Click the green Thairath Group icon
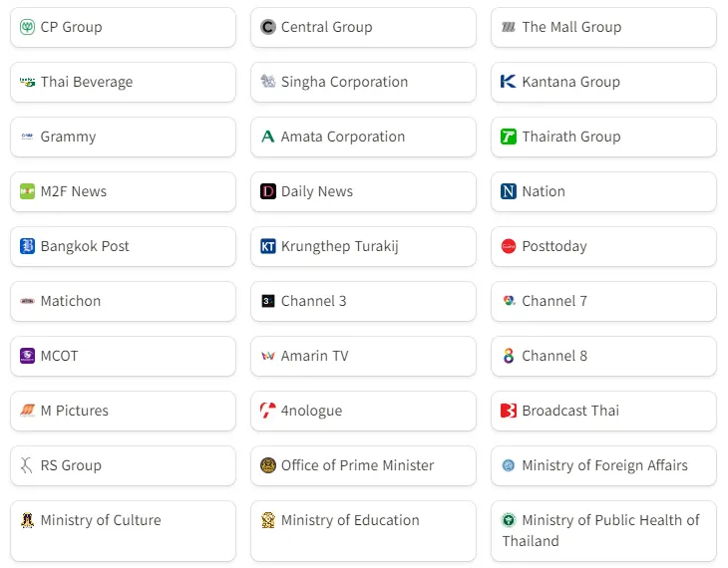 (509, 137)
